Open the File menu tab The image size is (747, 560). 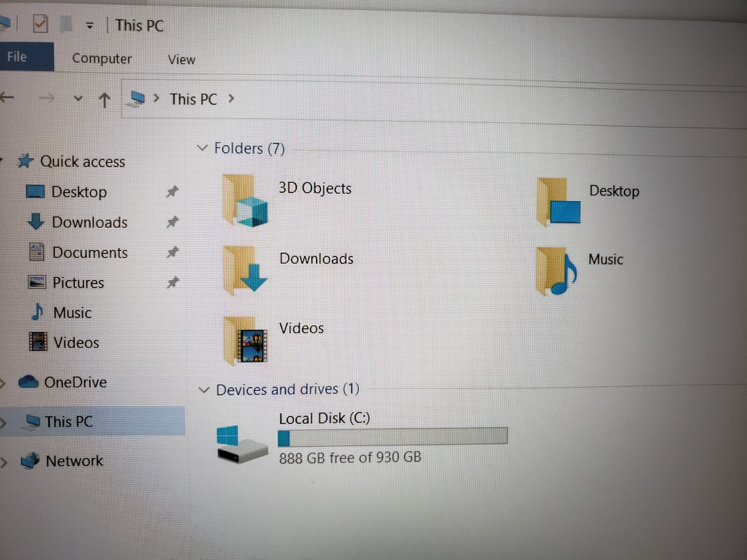(27, 56)
